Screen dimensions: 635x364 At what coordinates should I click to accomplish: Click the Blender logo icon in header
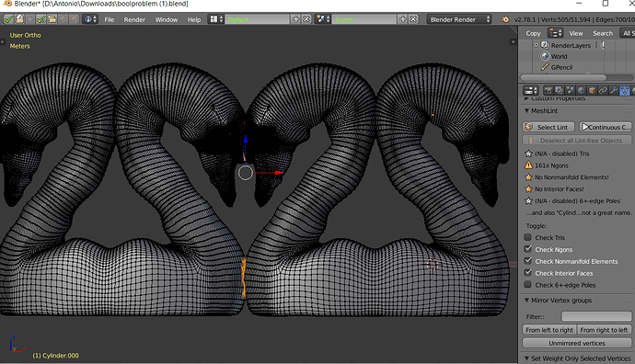504,19
